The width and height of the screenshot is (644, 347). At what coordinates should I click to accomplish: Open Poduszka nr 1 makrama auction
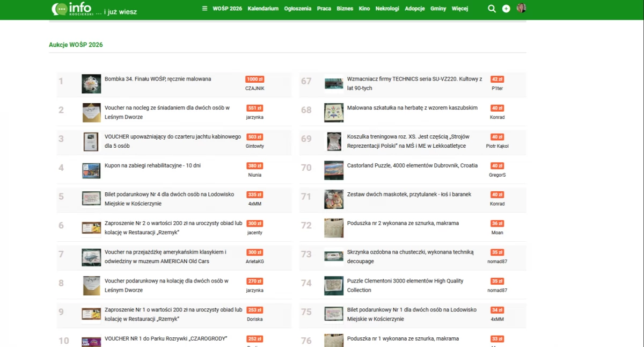click(403, 338)
